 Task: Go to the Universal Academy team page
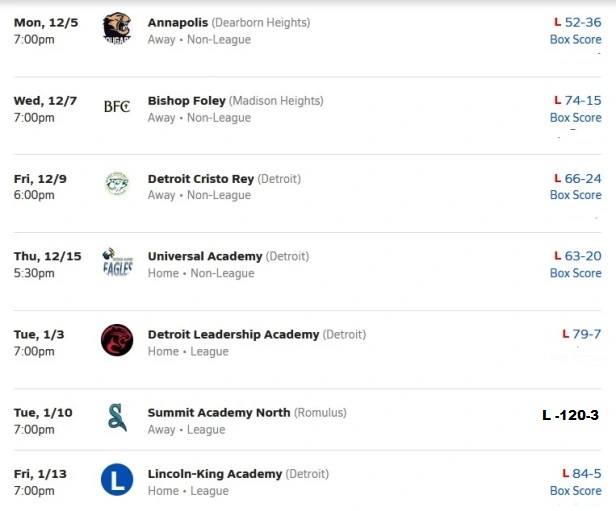[205, 256]
